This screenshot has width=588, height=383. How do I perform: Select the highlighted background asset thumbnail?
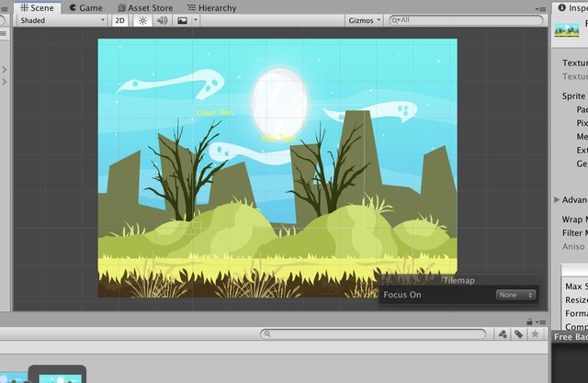57,375
